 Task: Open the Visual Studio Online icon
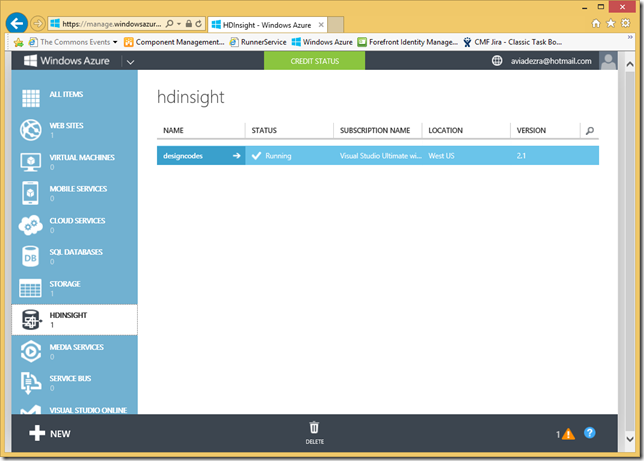click(x=31, y=410)
